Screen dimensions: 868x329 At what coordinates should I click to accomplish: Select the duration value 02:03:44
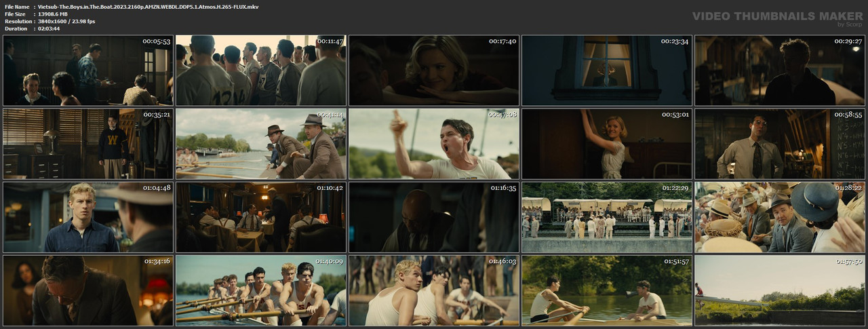(x=49, y=29)
